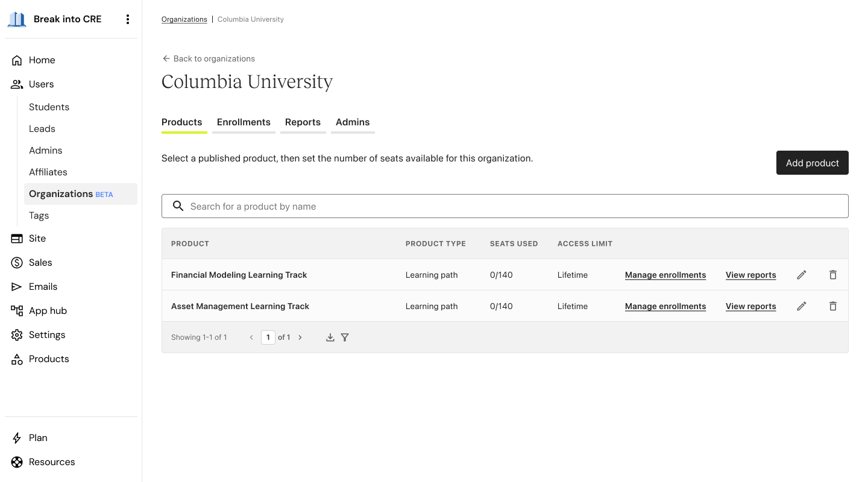Open Leads in the sidebar

click(42, 129)
